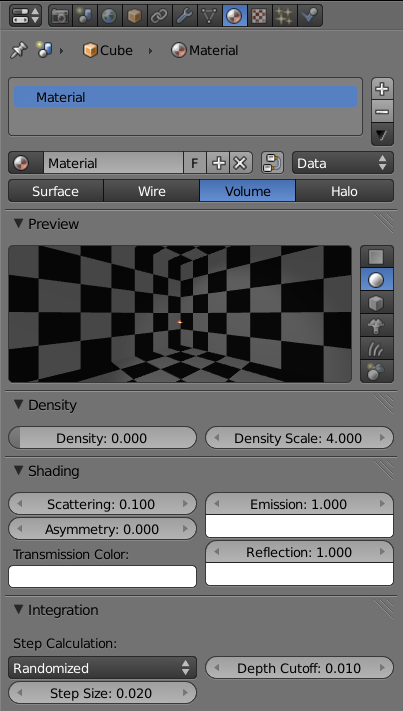Open the World properties tab

109,15
